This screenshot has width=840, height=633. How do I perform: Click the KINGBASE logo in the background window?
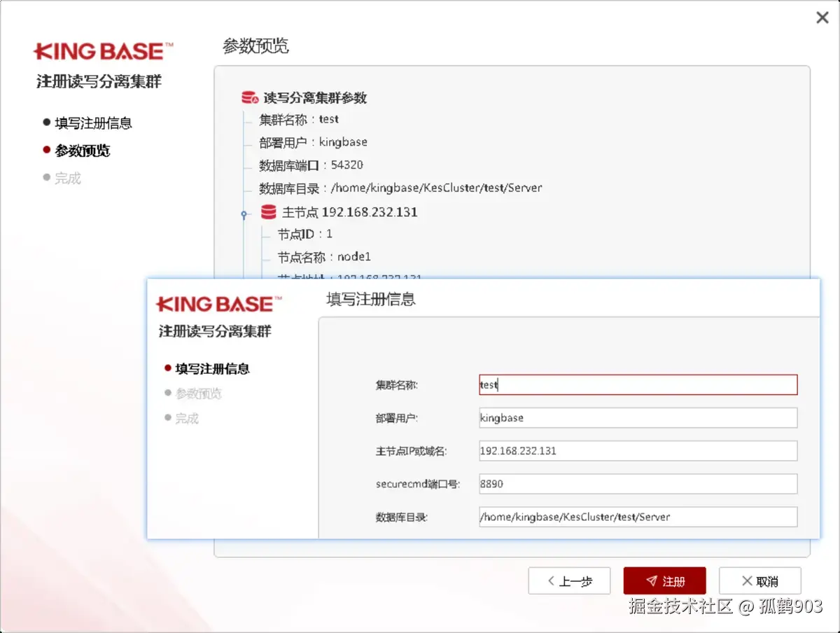(104, 51)
